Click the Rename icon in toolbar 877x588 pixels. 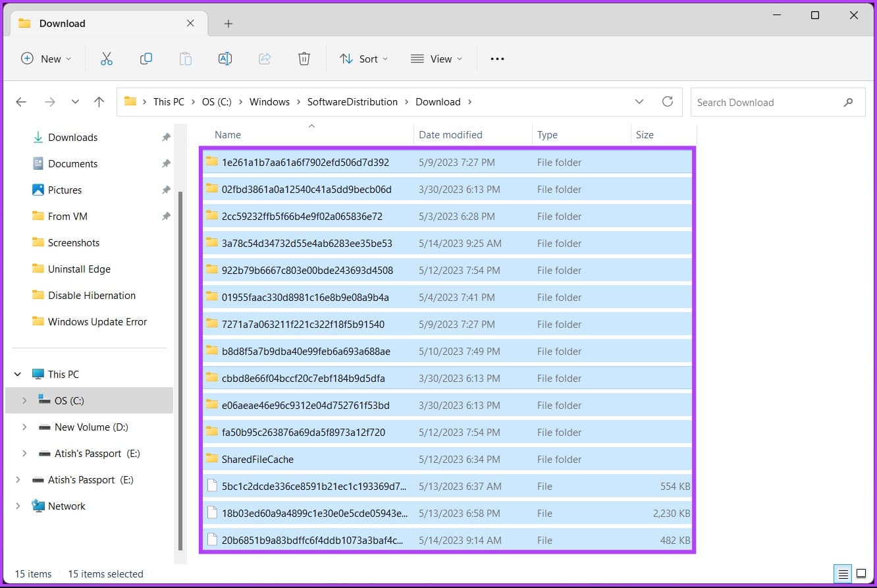(225, 59)
